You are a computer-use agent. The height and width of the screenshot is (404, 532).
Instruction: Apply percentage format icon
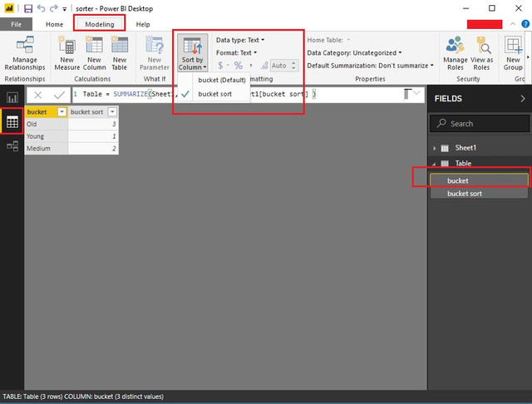click(239, 66)
